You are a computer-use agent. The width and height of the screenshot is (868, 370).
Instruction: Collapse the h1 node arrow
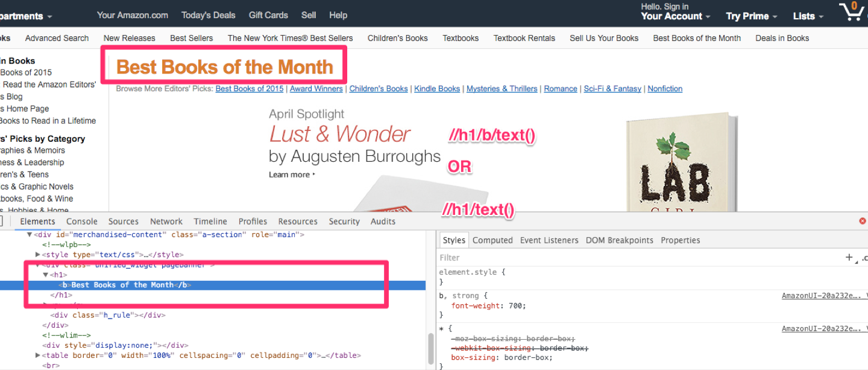click(x=46, y=275)
